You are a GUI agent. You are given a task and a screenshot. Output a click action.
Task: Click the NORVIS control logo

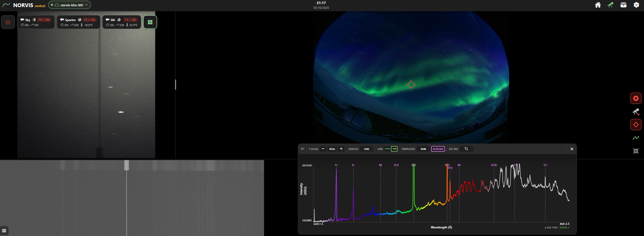pyautogui.click(x=24, y=5)
